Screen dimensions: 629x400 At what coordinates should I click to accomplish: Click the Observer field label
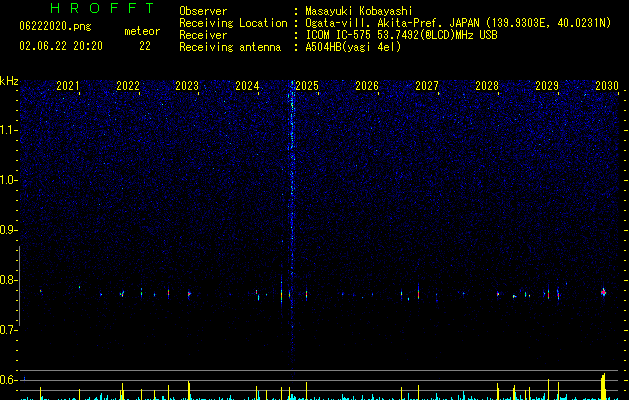point(203,11)
